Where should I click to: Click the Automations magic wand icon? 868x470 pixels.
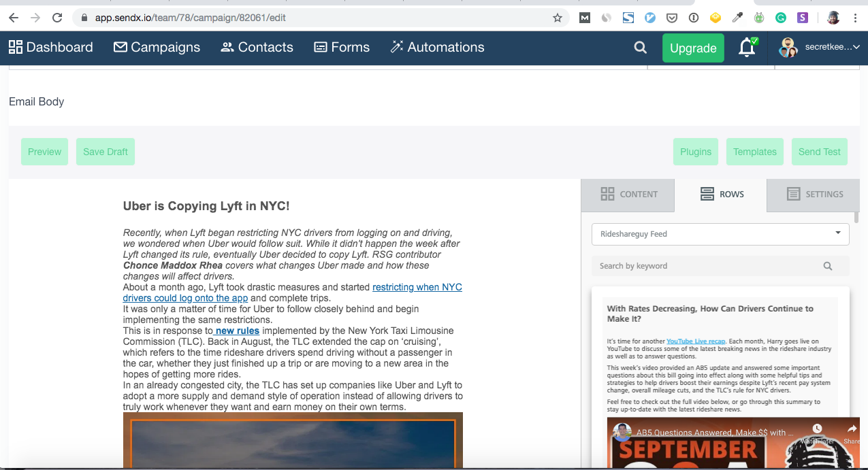pos(397,47)
